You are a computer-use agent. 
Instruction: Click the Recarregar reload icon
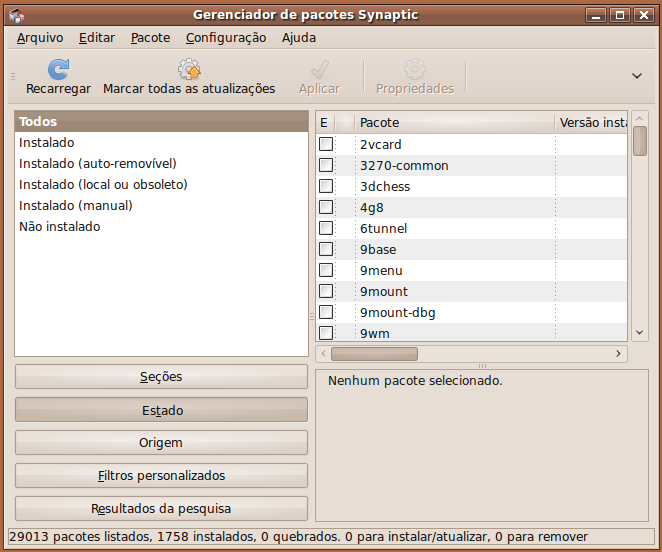(58, 69)
